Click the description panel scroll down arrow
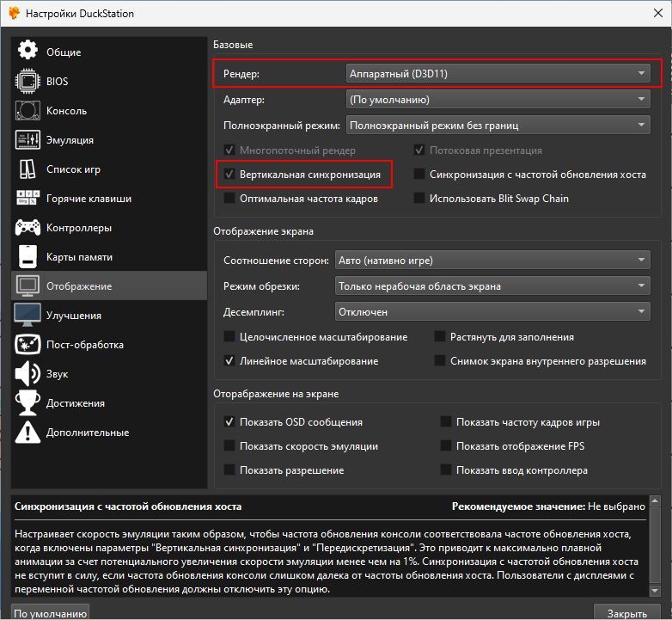 coord(655,591)
